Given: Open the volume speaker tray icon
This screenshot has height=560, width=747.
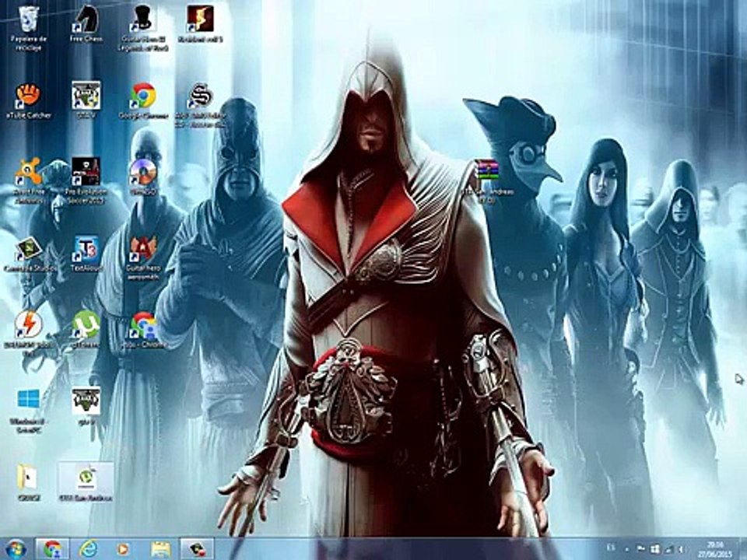Looking at the screenshot, I should (x=682, y=549).
